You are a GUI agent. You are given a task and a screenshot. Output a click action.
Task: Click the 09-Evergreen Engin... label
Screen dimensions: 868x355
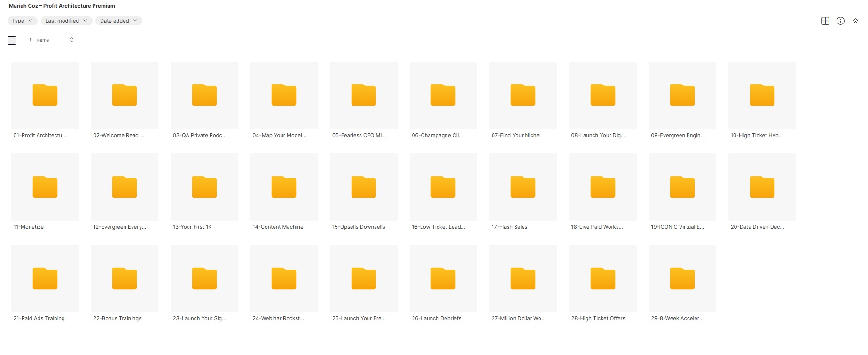click(x=678, y=135)
